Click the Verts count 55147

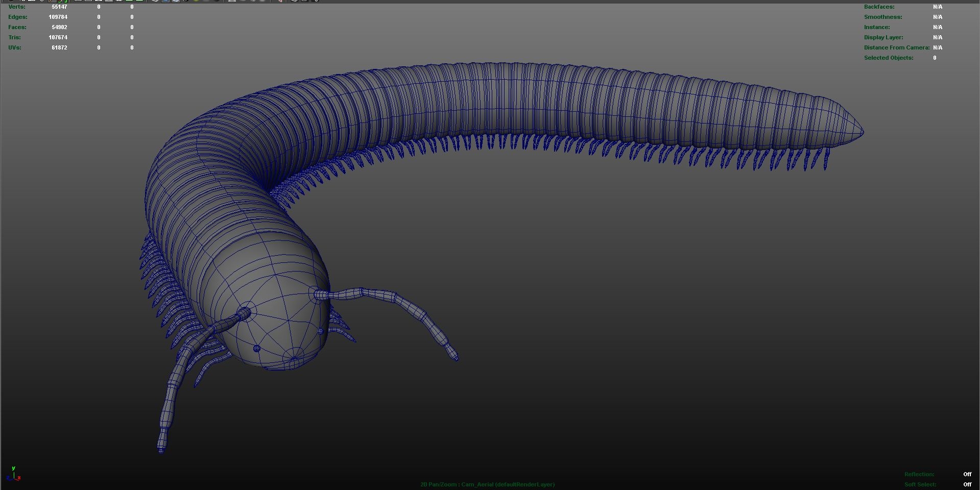coord(59,7)
